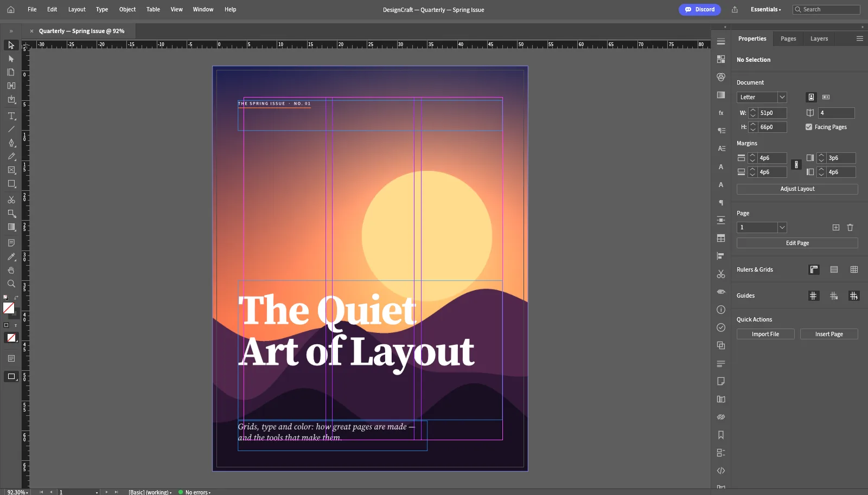
Task: Toggle document grid display
Action: click(854, 269)
